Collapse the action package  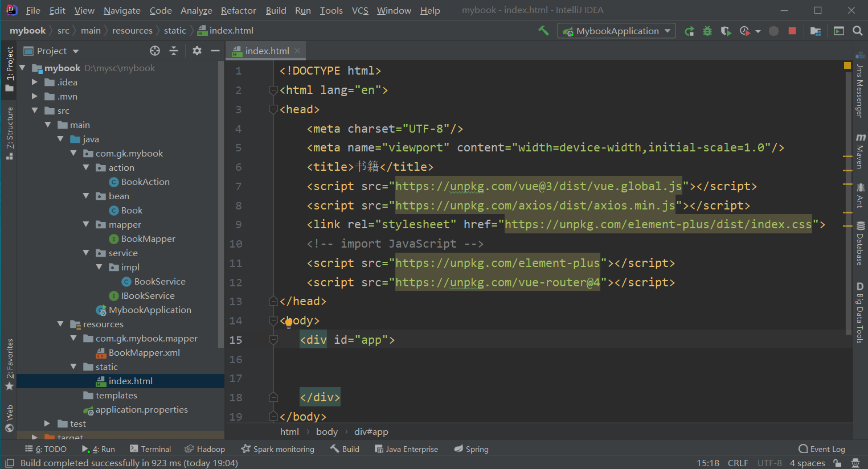[x=87, y=167]
